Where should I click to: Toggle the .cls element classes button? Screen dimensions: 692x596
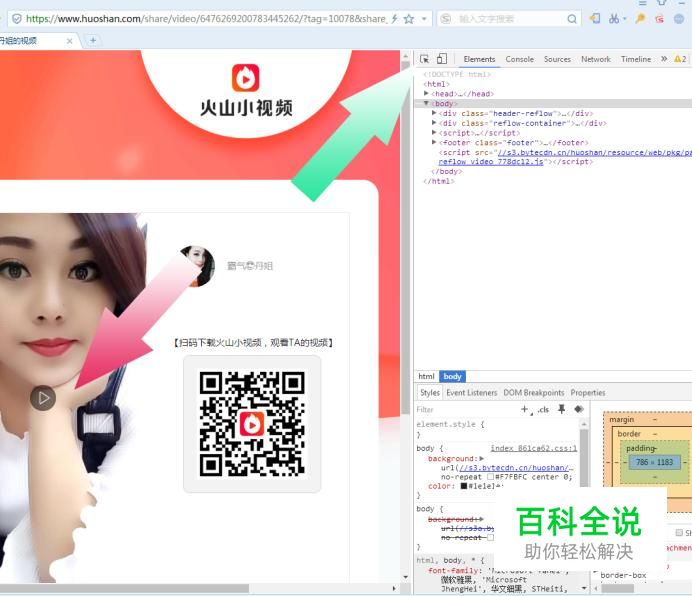click(x=543, y=410)
